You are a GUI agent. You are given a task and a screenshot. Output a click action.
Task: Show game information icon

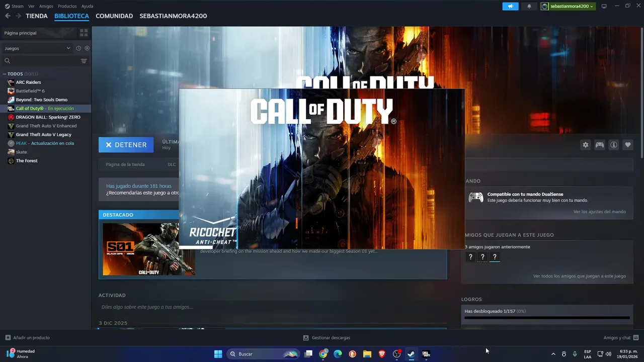pyautogui.click(x=614, y=145)
